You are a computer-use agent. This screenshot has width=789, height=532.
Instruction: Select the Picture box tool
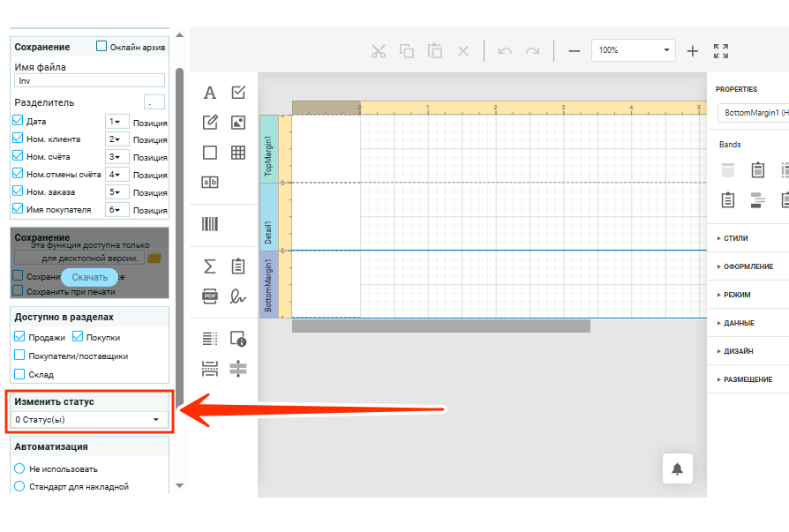(237, 123)
